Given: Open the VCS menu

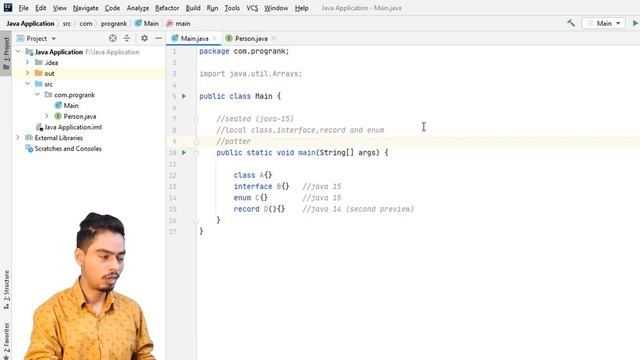Looking at the screenshot, I should click(x=252, y=8).
